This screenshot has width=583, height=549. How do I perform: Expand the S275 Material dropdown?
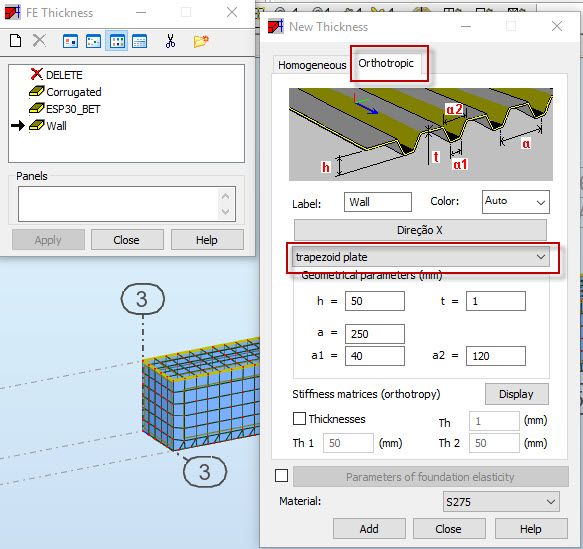coord(501,502)
